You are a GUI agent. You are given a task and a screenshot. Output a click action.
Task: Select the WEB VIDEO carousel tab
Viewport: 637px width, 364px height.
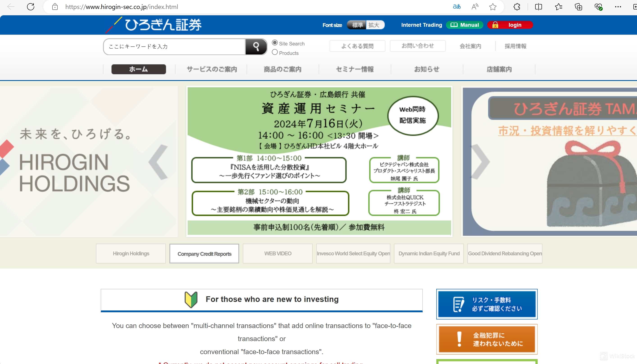click(278, 254)
